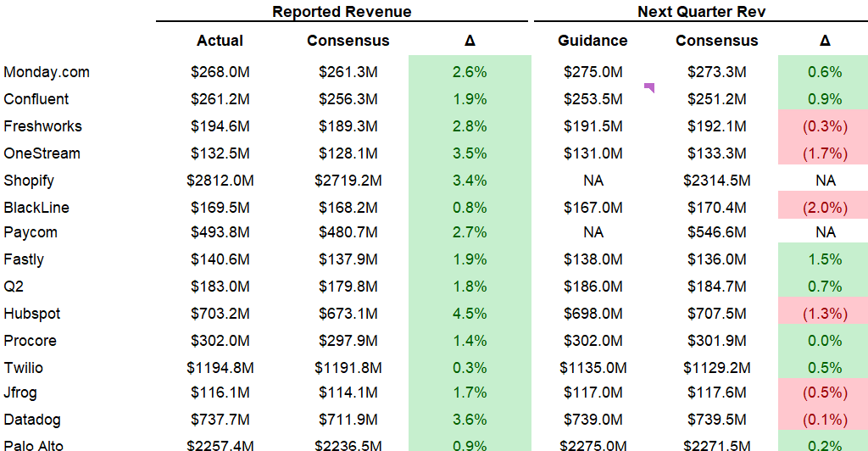This screenshot has width=868, height=451.
Task: Click Hubspot guidance $698.0M
Action: point(593,314)
